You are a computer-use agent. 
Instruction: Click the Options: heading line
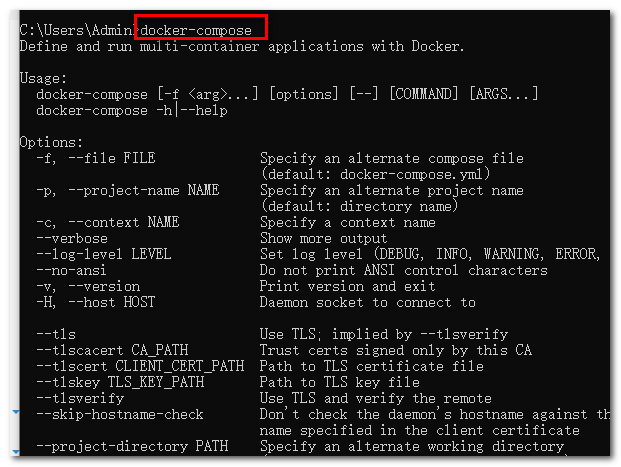[x=51, y=142]
